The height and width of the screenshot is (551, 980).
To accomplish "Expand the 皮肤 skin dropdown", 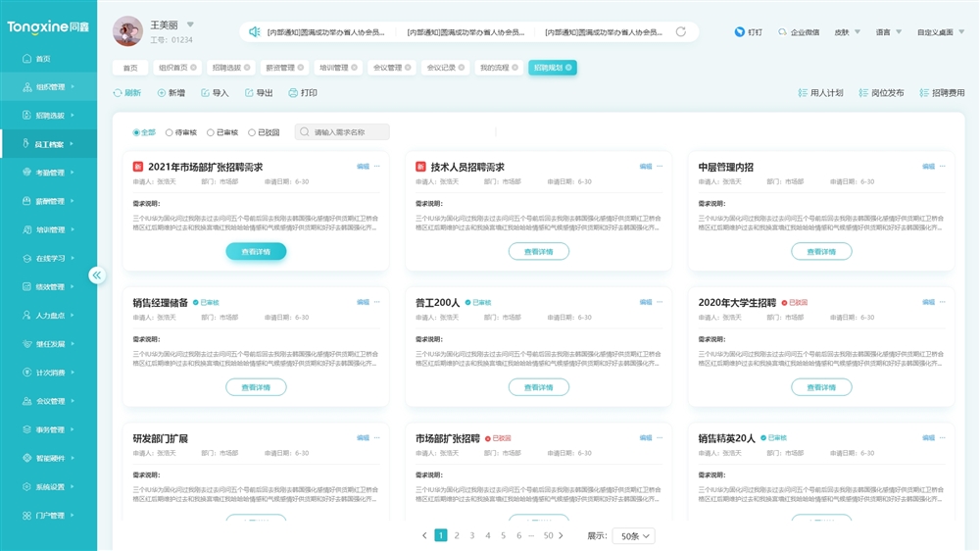I will coord(848,32).
